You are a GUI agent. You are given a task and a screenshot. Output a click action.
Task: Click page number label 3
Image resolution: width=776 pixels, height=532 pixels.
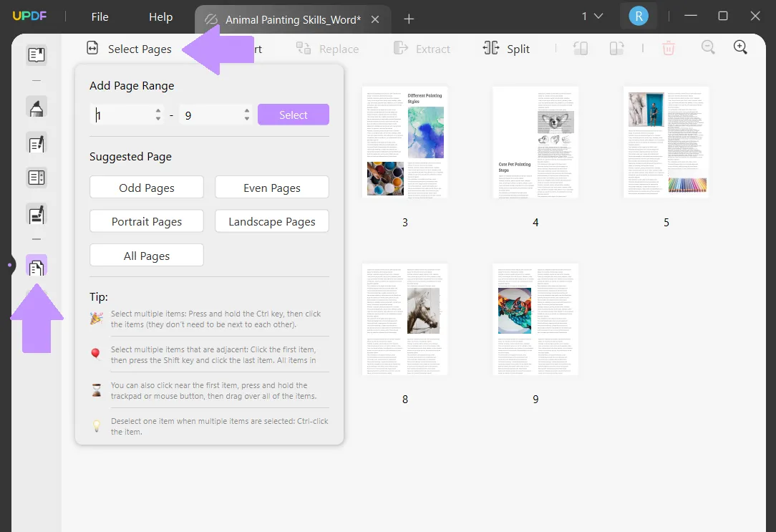point(405,223)
